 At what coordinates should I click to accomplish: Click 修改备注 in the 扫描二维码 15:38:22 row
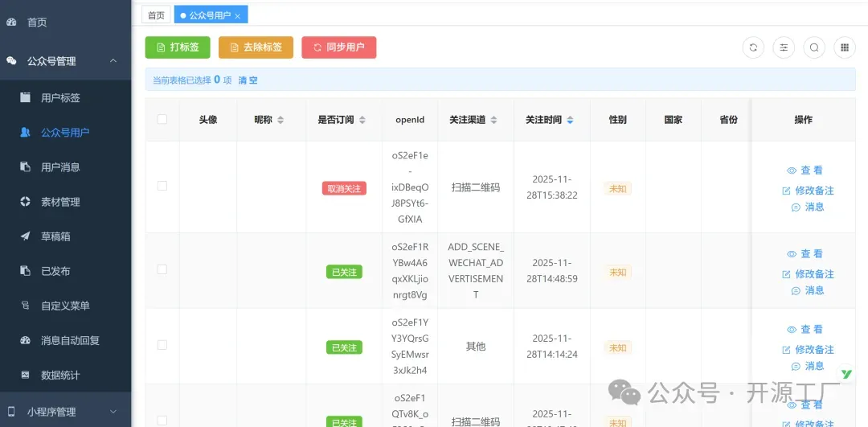pyautogui.click(x=814, y=191)
